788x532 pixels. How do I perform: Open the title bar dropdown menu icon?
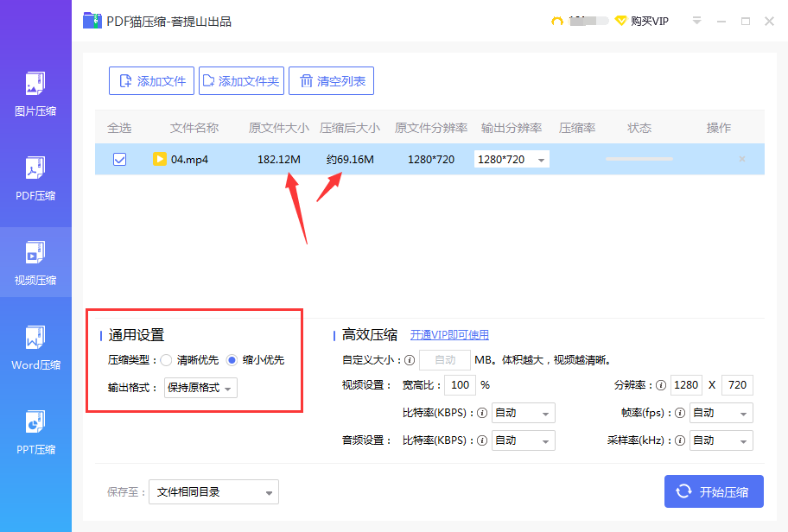[696, 21]
